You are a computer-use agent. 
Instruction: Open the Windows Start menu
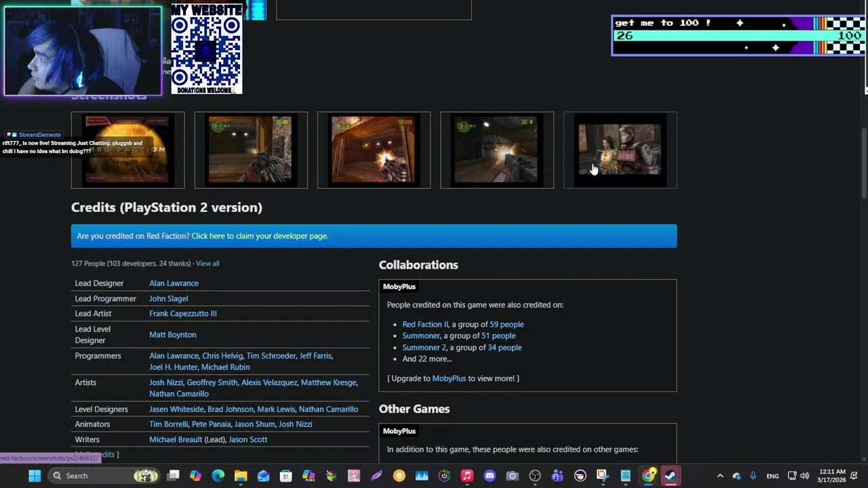click(35, 476)
